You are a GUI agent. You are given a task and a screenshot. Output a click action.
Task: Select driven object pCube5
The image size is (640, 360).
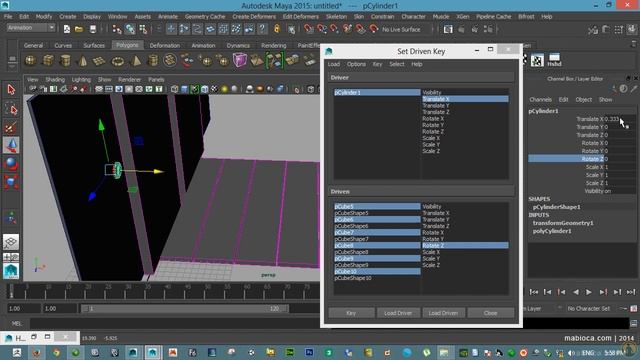pos(377,206)
